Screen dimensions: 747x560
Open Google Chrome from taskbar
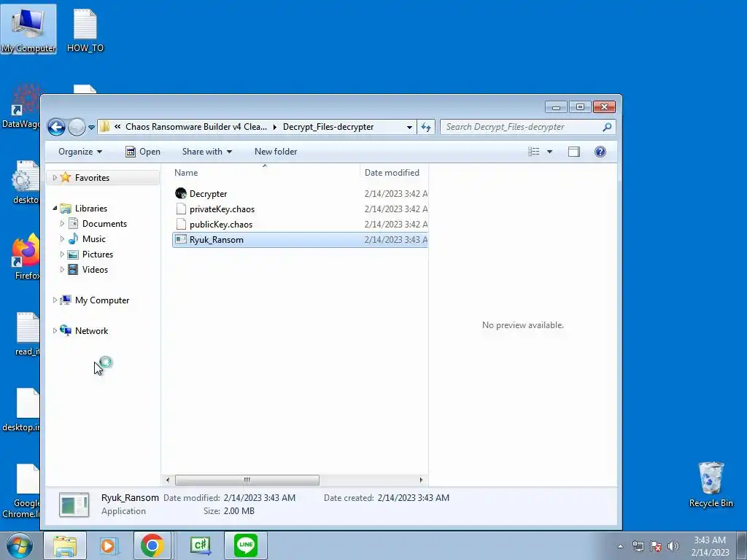[152, 545]
